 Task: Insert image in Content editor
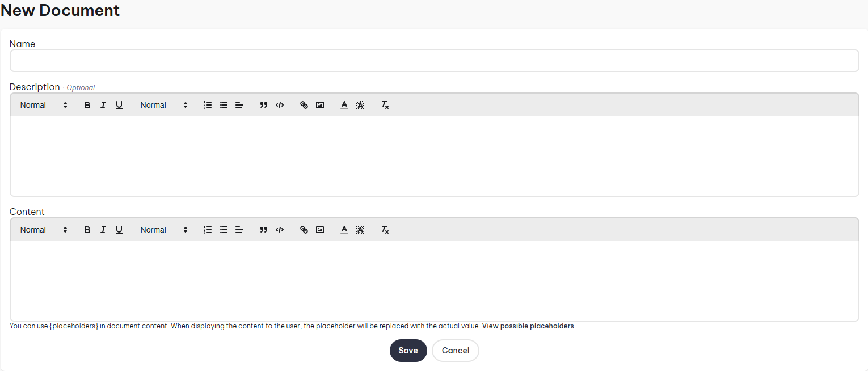320,230
